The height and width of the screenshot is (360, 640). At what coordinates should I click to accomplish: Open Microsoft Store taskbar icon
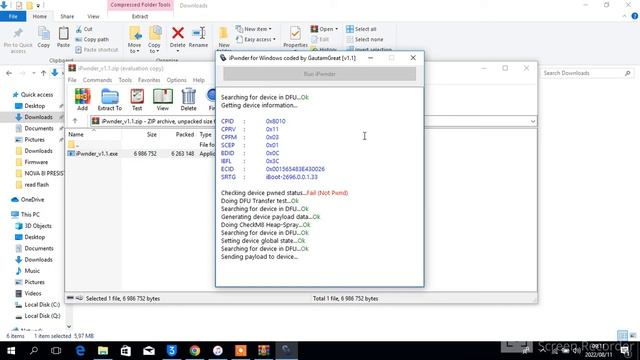(126, 351)
